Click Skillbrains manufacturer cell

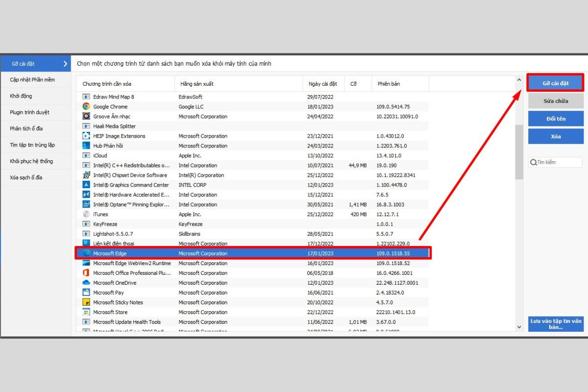pyautogui.click(x=189, y=234)
